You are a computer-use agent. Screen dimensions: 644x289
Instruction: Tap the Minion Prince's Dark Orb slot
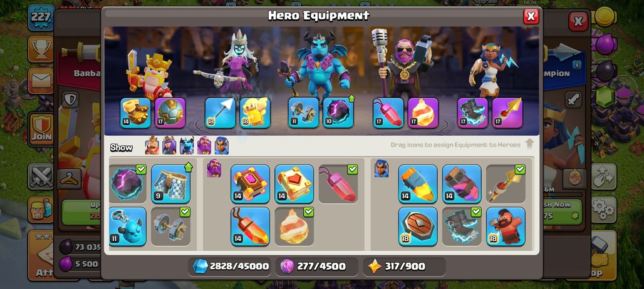tap(338, 113)
